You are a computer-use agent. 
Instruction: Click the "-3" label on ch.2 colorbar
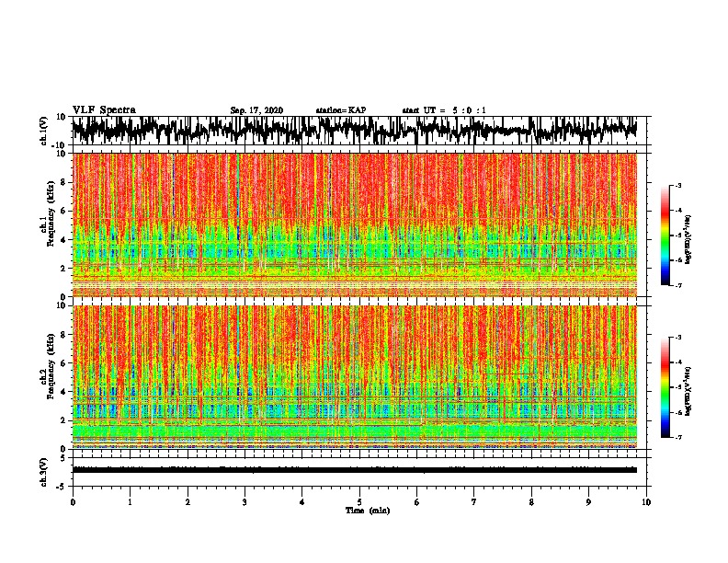point(677,338)
